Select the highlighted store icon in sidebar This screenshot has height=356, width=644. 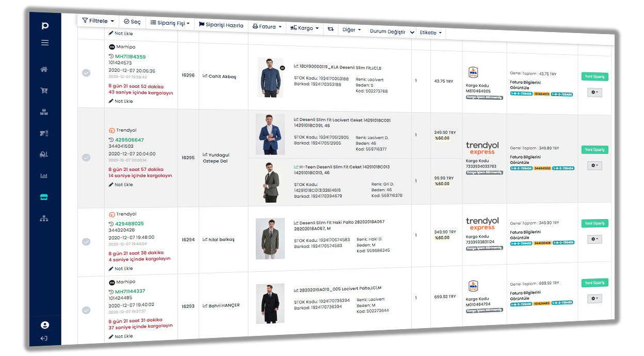pos(44,197)
